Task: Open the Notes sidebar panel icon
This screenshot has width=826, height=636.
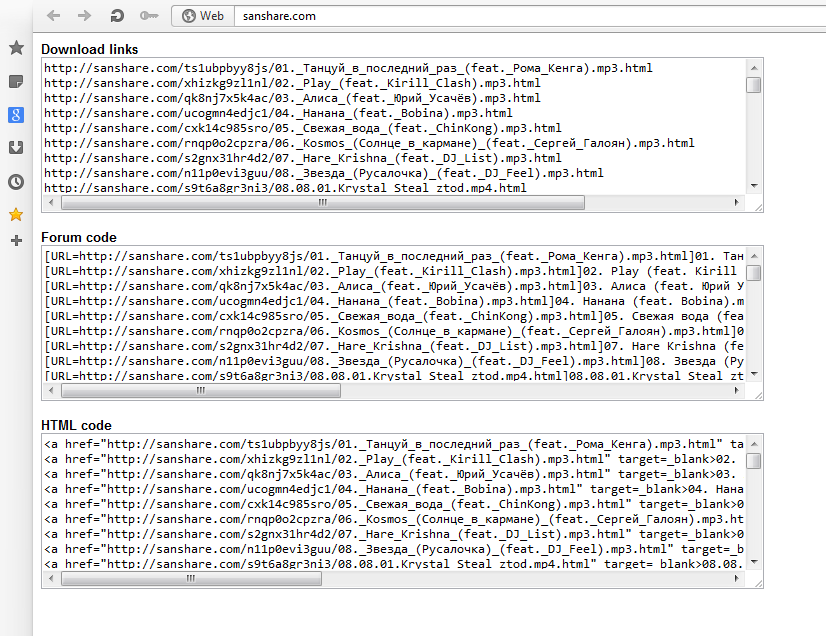Action: [16, 81]
